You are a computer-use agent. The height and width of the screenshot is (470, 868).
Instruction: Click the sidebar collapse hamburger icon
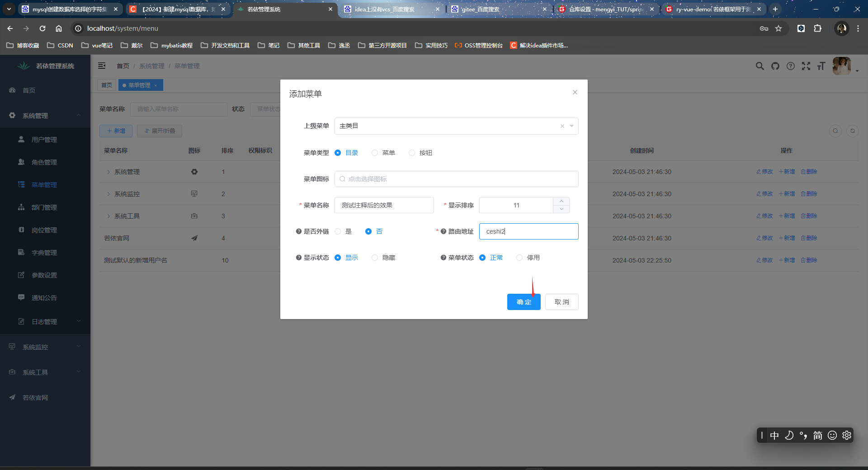click(x=102, y=66)
